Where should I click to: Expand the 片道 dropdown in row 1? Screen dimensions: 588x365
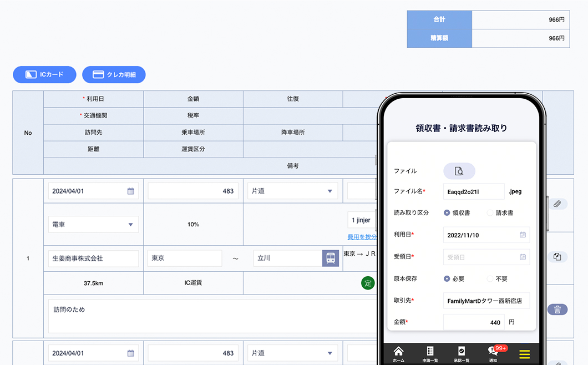(292, 191)
